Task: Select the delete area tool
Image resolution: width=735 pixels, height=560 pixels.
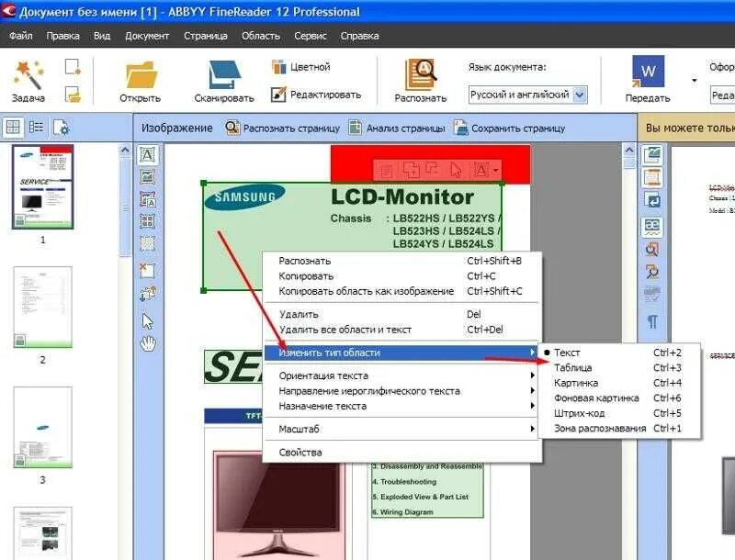Action: (x=148, y=271)
